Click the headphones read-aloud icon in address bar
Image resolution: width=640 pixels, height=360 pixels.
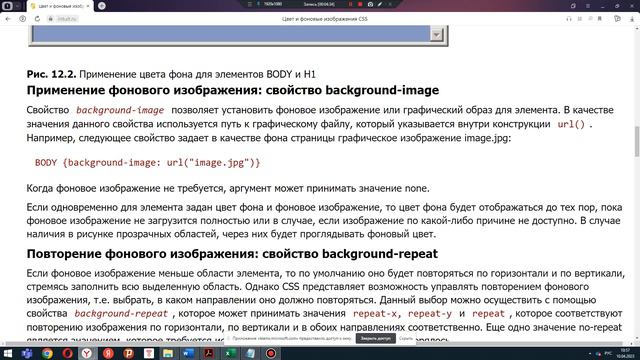[x=569, y=19]
